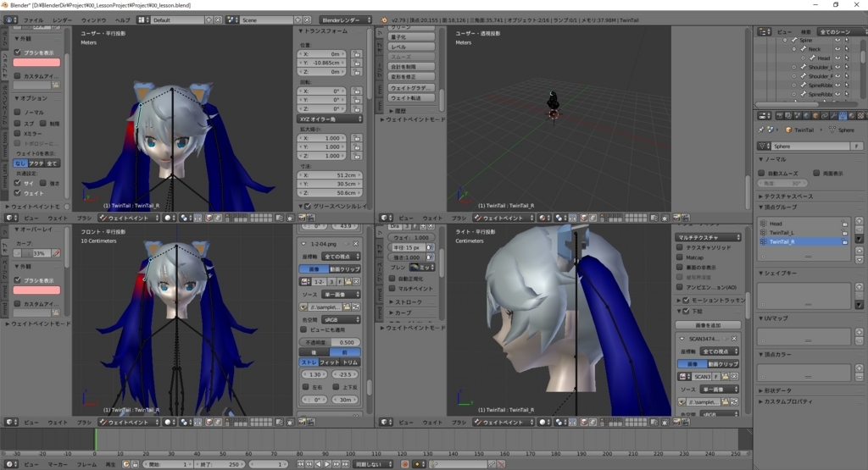Image resolution: width=868 pixels, height=470 pixels.
Task: Open the レンダー menu
Action: click(62, 20)
